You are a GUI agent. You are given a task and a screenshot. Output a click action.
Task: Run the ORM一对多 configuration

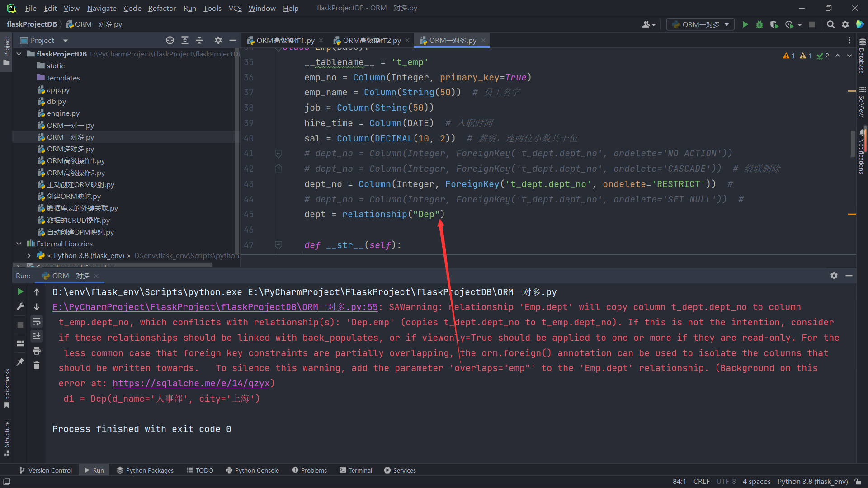[745, 24]
